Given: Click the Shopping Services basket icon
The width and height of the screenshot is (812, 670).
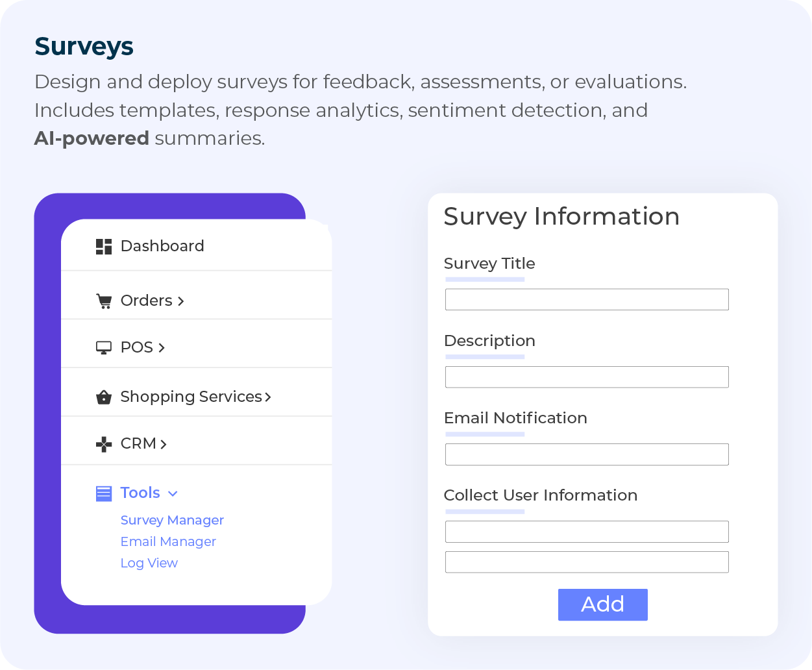Looking at the screenshot, I should (104, 397).
